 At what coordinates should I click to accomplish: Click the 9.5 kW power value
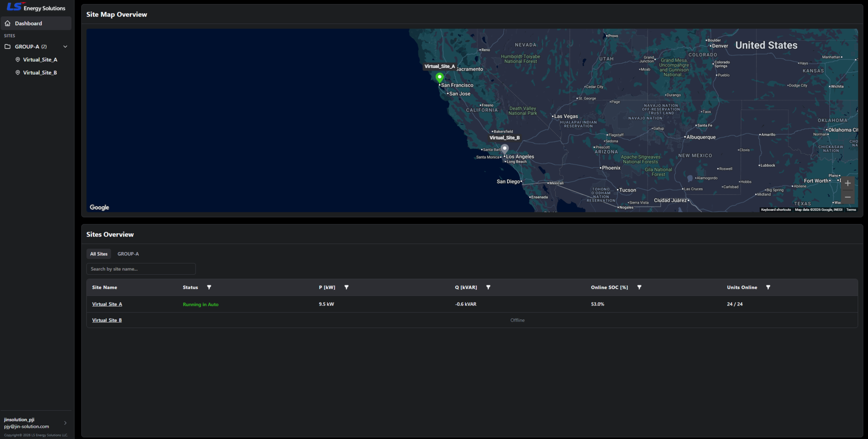pos(326,304)
